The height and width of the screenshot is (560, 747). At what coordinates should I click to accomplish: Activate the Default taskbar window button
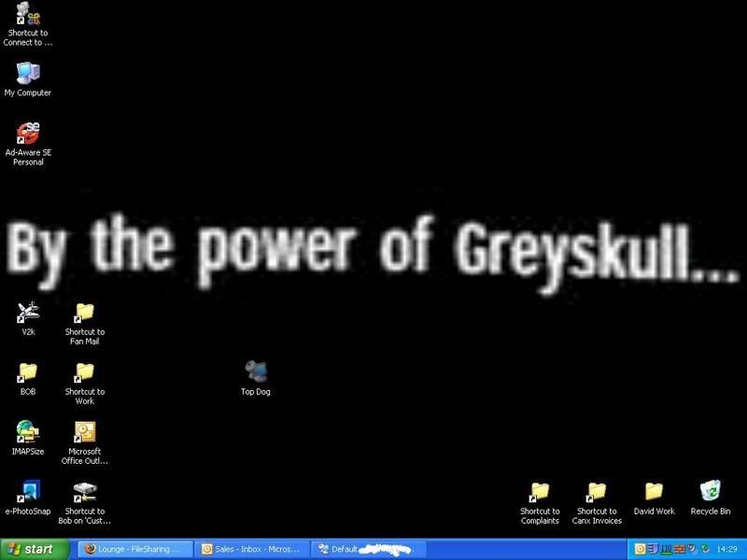(x=368, y=550)
